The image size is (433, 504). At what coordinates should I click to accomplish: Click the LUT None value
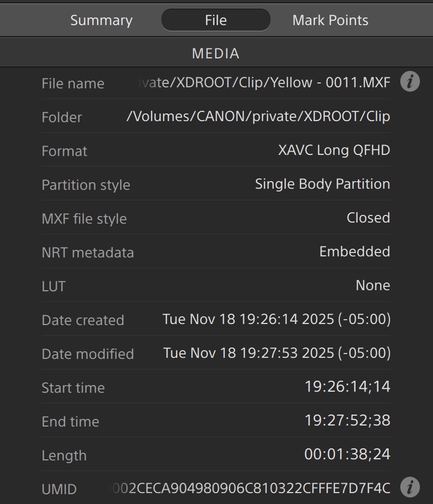tap(372, 285)
